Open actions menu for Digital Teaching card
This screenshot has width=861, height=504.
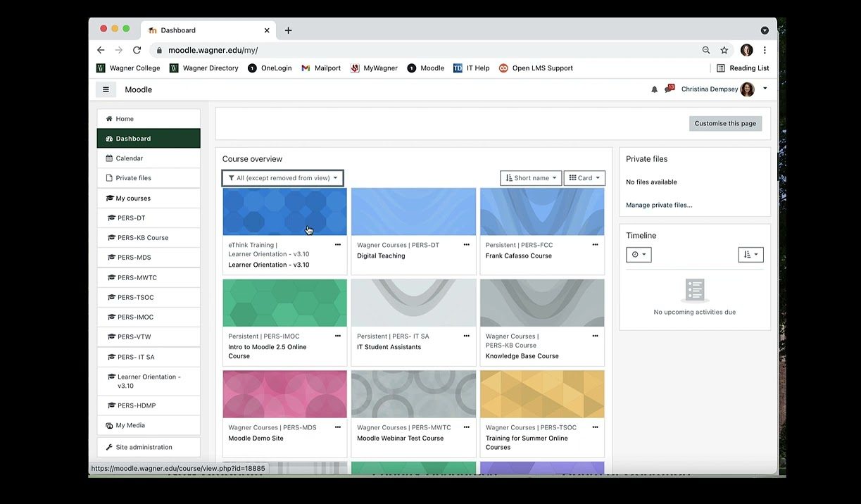click(x=466, y=245)
